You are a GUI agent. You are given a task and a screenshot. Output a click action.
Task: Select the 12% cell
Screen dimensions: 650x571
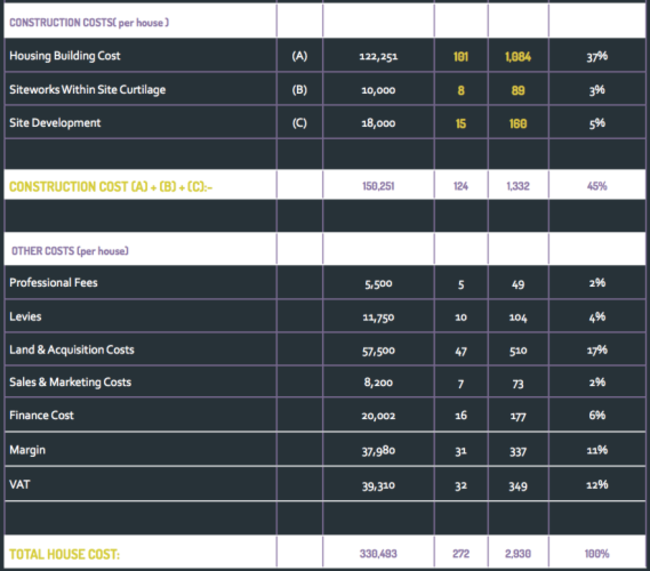pyautogui.click(x=597, y=485)
